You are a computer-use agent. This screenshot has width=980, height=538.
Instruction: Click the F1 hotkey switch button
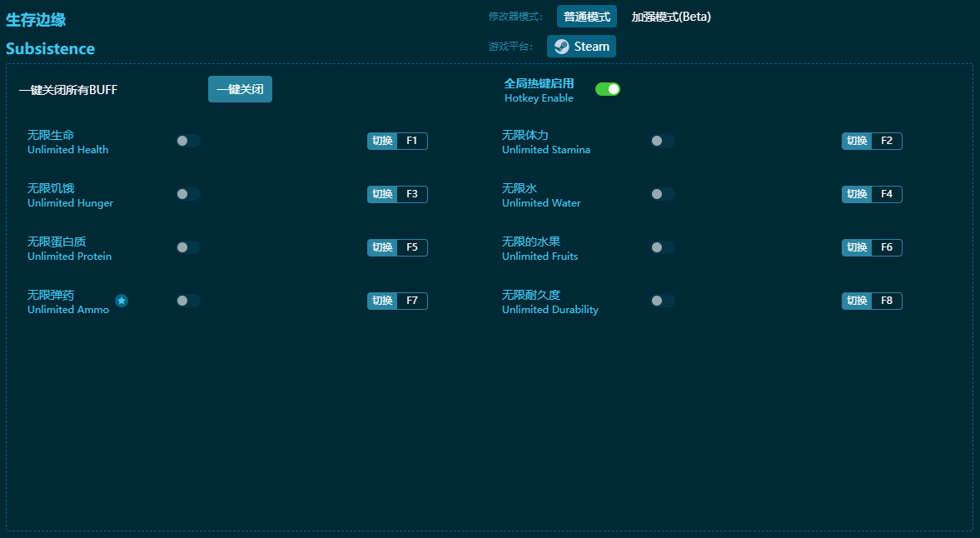[397, 141]
